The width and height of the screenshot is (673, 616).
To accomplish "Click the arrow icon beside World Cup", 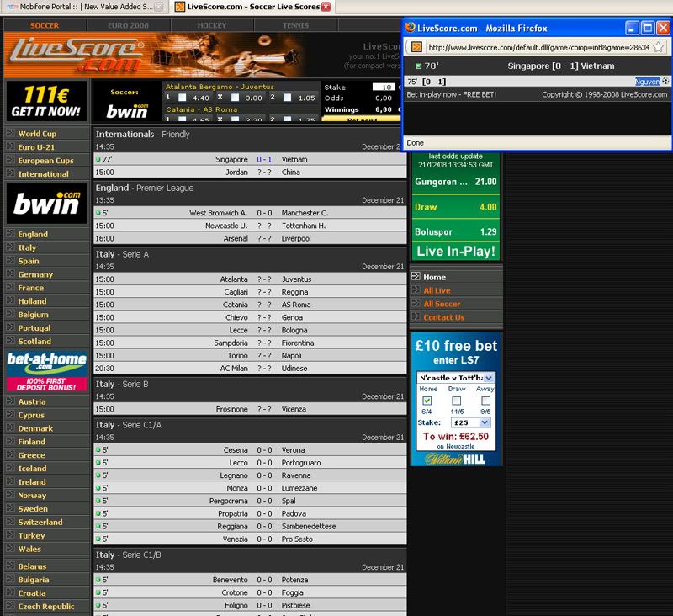I will pyautogui.click(x=10, y=133).
